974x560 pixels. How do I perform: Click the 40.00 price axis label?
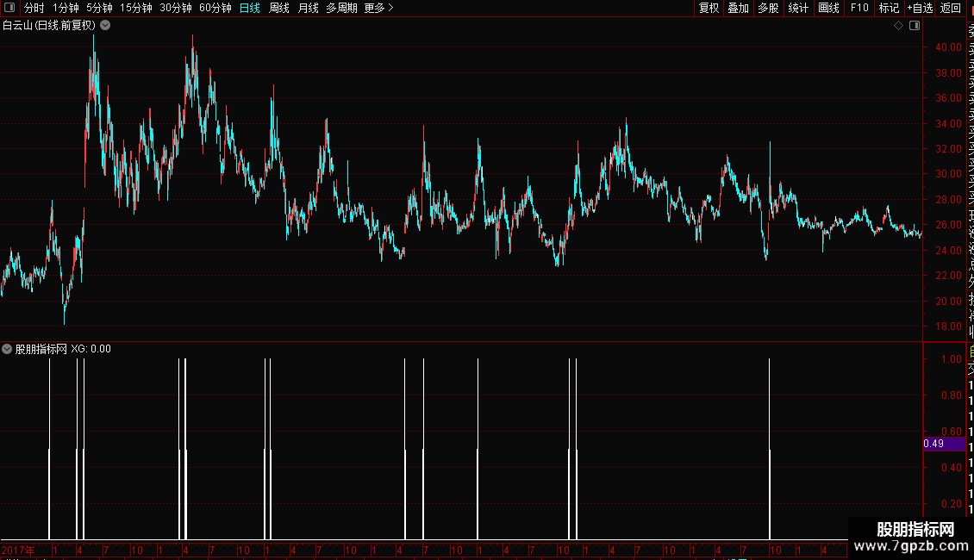(948, 47)
